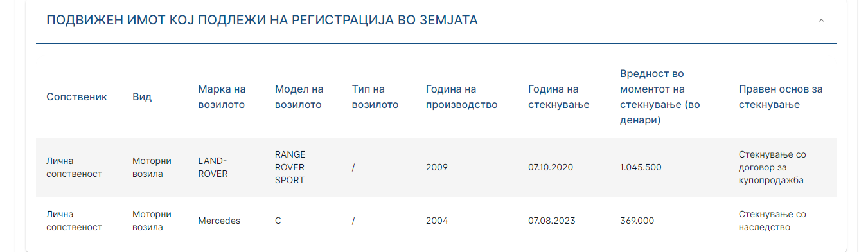The width and height of the screenshot is (868, 252).
Task: Click the Година на стекнување header
Action: 559,97
